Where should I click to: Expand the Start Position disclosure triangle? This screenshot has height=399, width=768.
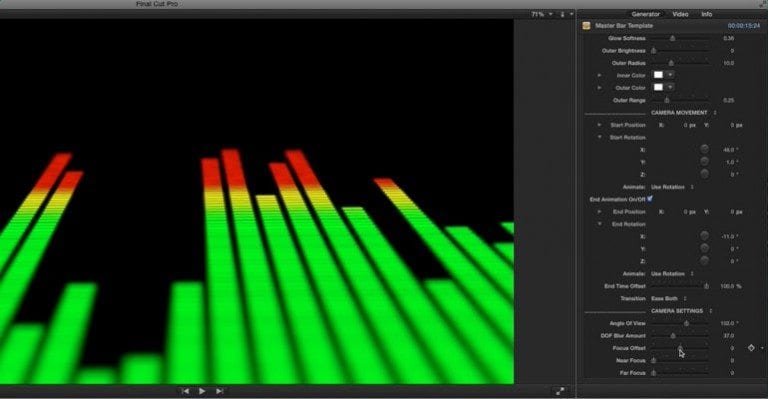tap(599, 125)
